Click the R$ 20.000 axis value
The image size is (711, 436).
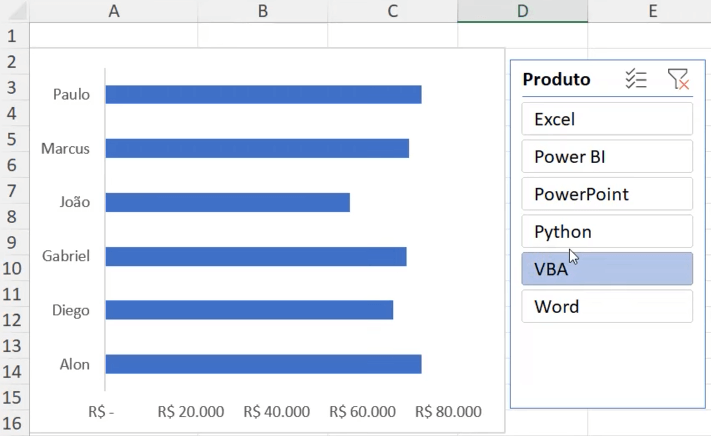point(191,412)
